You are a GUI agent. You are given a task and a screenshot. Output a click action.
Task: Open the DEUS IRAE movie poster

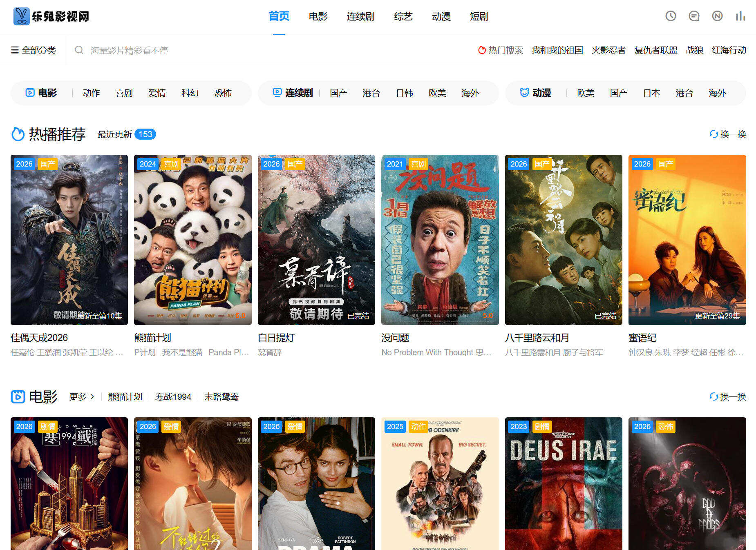pyautogui.click(x=564, y=483)
